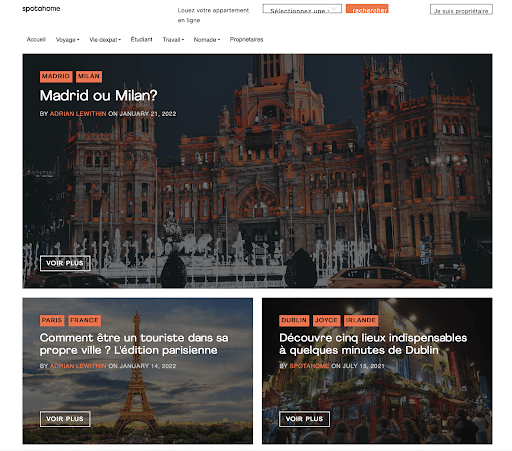Click the spotahome logo

coord(41,9)
